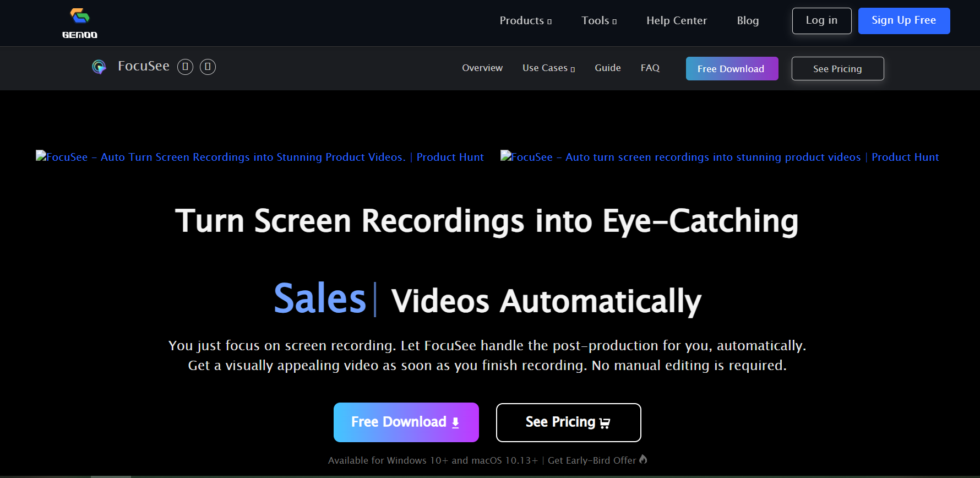
Task: Expand the Use Cases submenu
Action: point(548,68)
